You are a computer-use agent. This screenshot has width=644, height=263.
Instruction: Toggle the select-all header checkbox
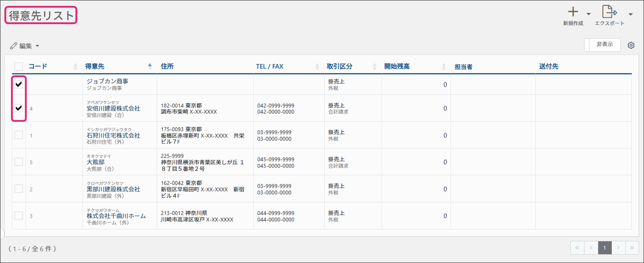[19, 67]
